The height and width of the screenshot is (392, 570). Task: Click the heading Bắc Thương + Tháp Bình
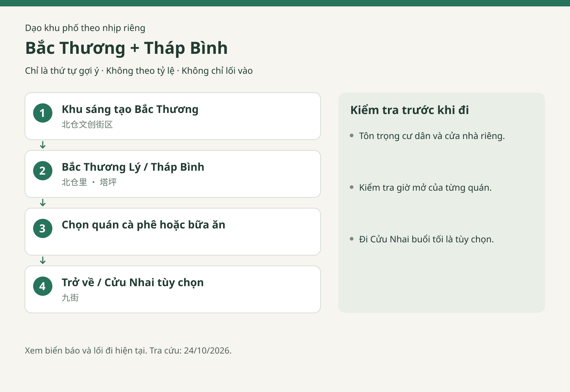tap(126, 48)
